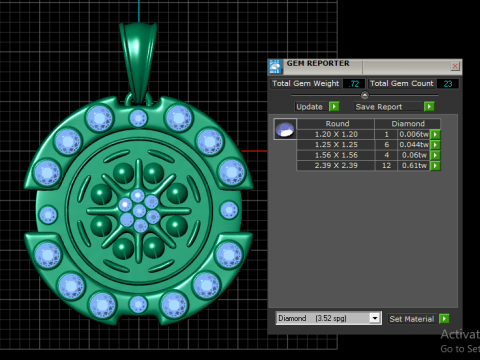Click the Total Gem Count value 23
480x360 pixels.
click(448, 84)
